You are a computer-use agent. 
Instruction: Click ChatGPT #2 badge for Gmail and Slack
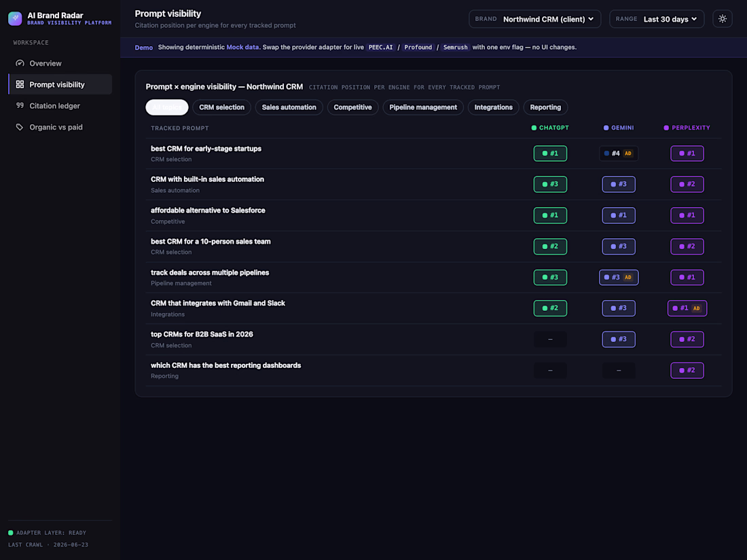coord(550,308)
